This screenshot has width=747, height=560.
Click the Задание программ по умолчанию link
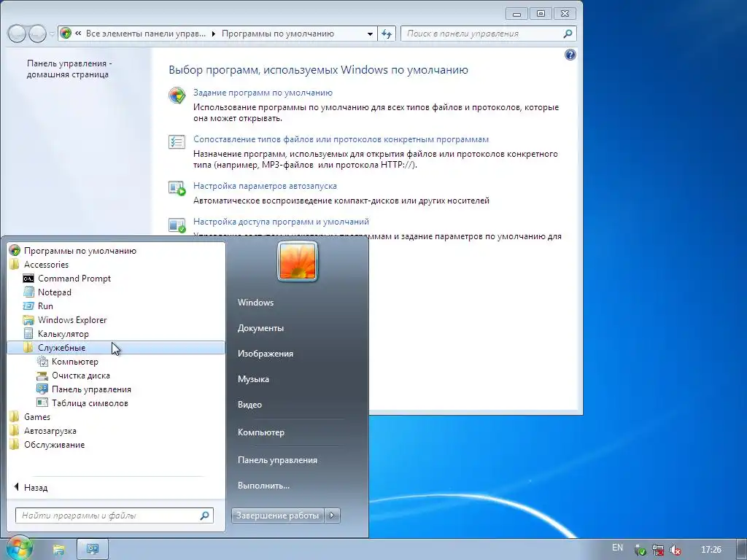(x=263, y=93)
